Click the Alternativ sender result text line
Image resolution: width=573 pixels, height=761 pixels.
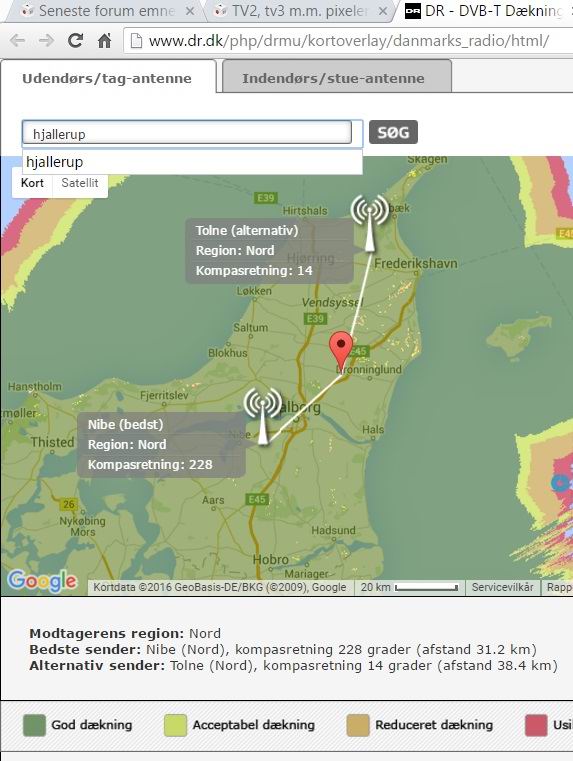coord(294,665)
